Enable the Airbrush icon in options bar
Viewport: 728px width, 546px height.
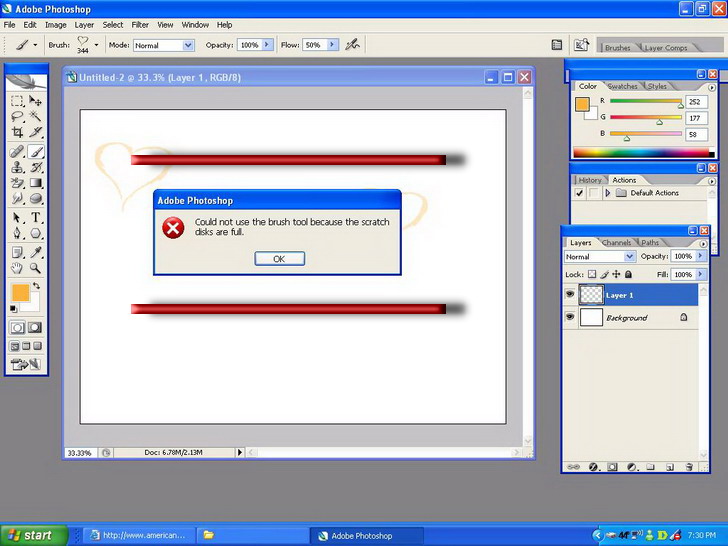click(x=351, y=45)
